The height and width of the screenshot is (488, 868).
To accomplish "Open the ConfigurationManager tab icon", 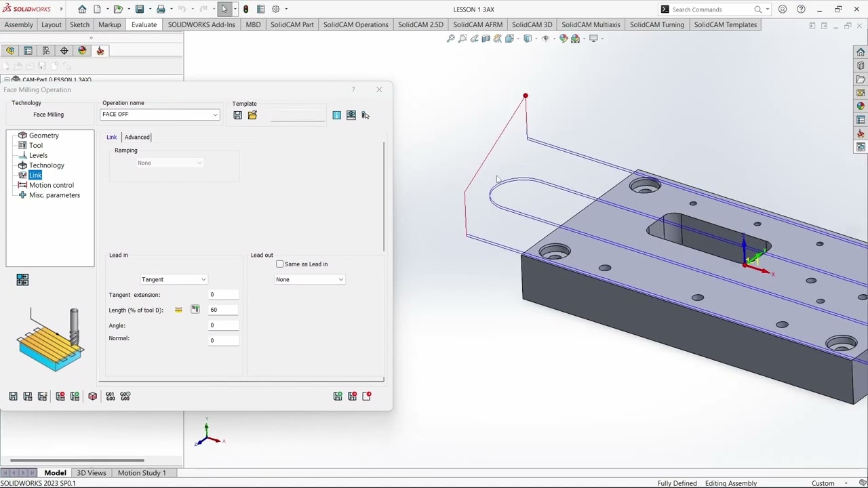I will coord(46,51).
